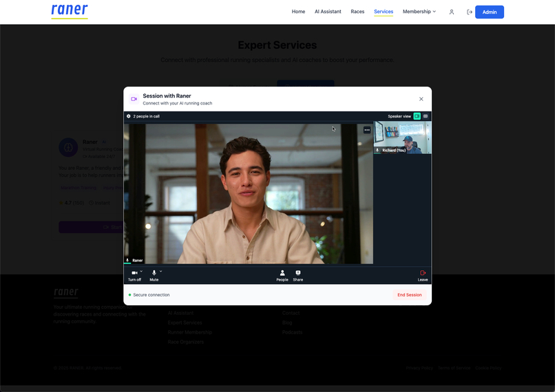Click 'Connect with your AI running coach' subtitle

point(178,103)
